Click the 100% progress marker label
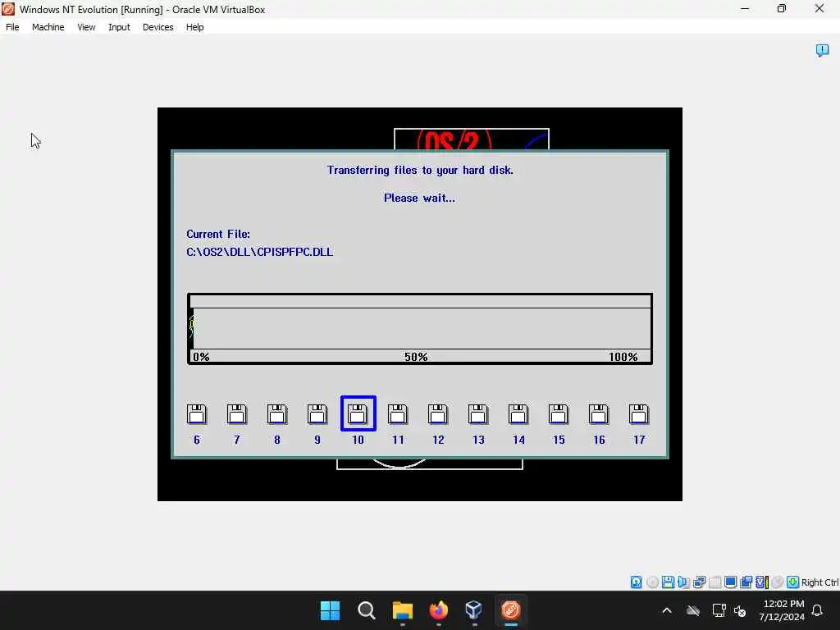 (x=623, y=357)
